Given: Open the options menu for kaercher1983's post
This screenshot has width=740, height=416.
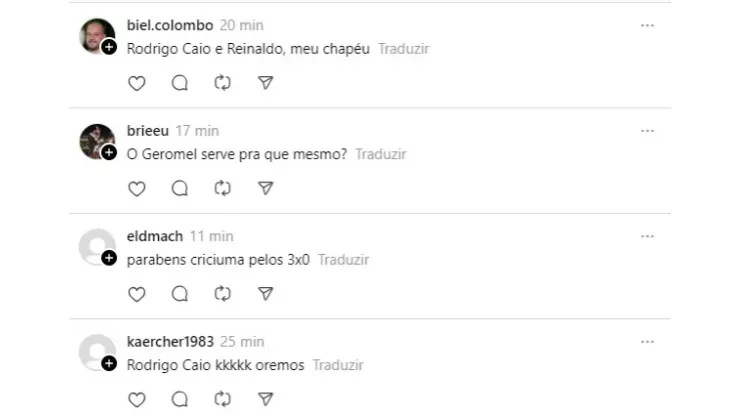Looking at the screenshot, I should [647, 342].
